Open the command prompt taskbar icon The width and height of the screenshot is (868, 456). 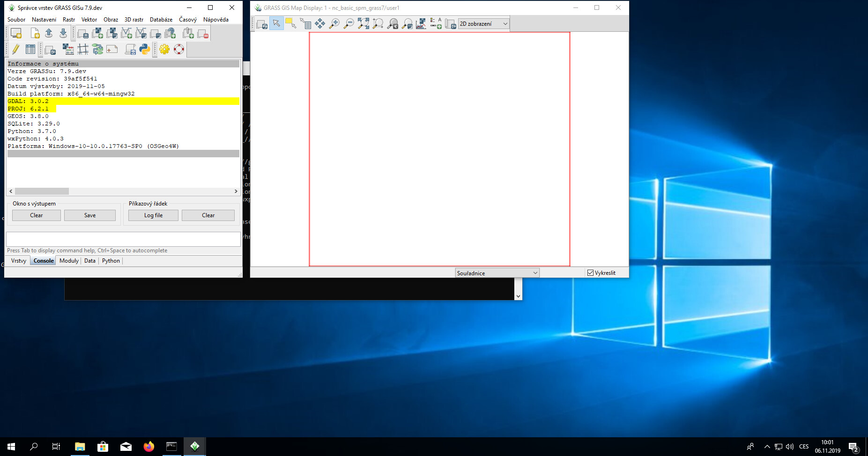pos(171,447)
